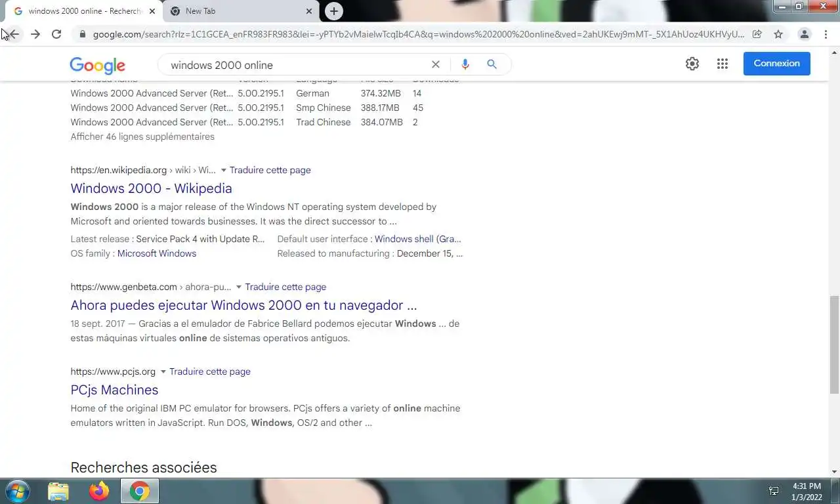Open Ahora puedes ejecutar Windows 2000 result
Screen dimensions: 840x504
tap(243, 305)
